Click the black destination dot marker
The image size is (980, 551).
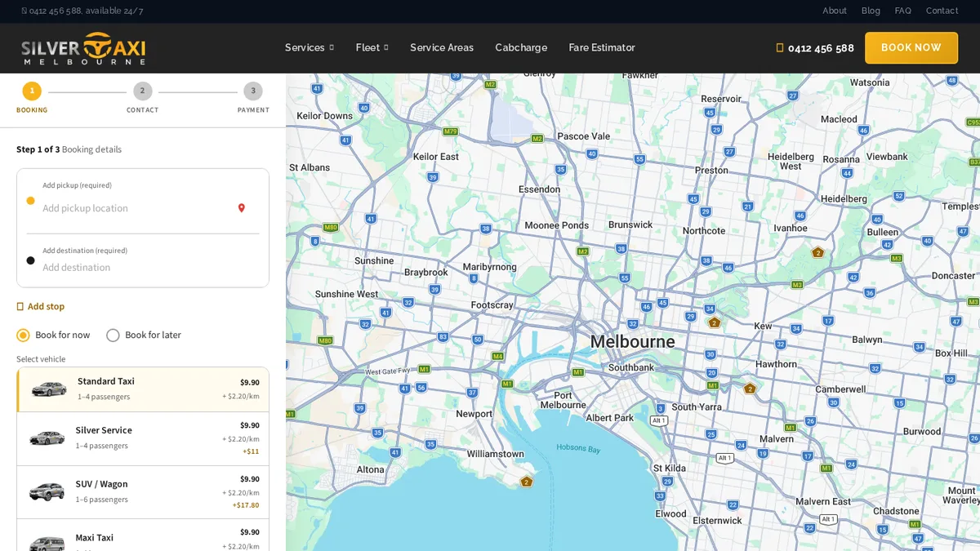(30, 260)
